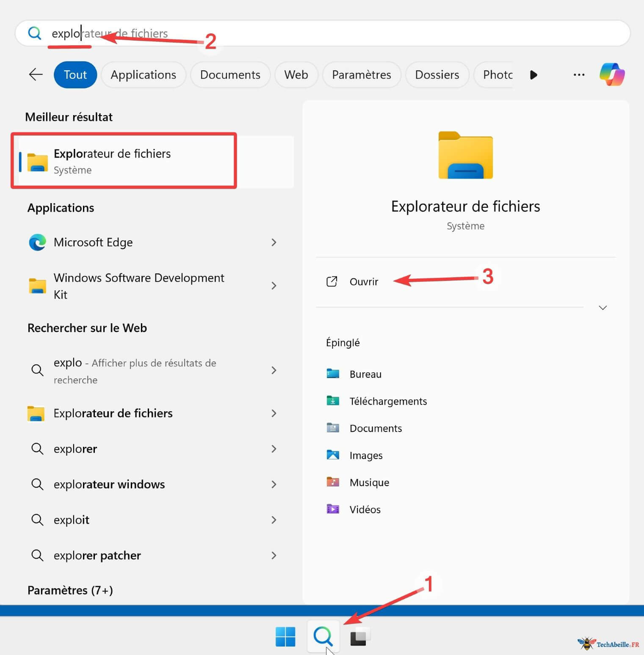Click the magnifier icon in the search box
This screenshot has width=644, height=655.
pyautogui.click(x=34, y=33)
